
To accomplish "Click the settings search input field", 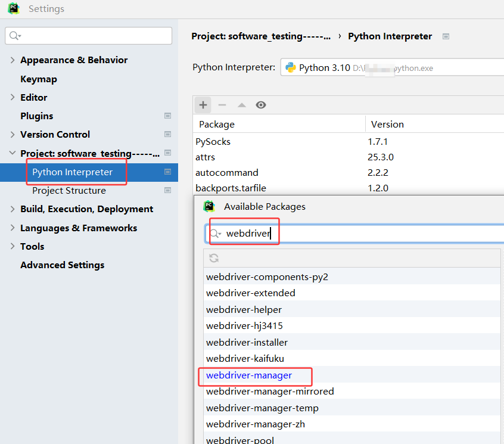I will [88, 36].
